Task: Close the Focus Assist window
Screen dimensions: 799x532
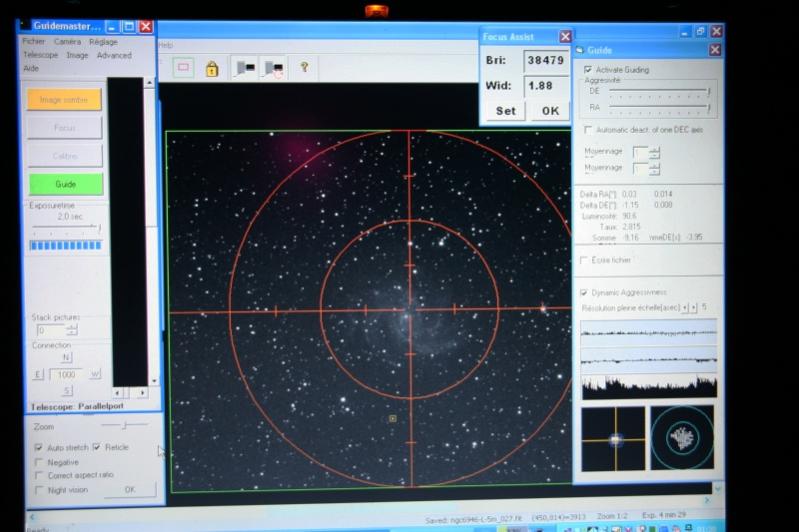Action: tap(565, 37)
